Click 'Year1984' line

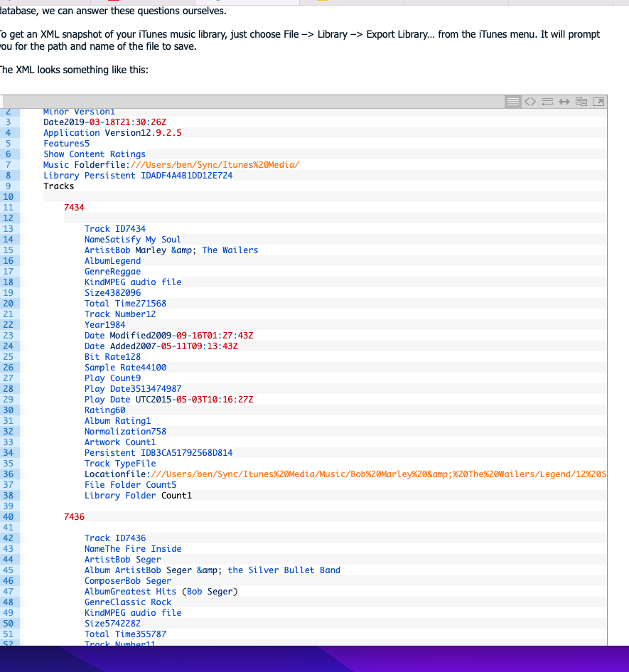(105, 325)
